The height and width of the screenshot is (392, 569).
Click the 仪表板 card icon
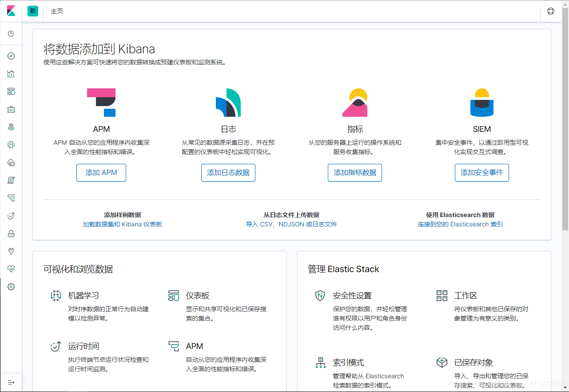coord(174,296)
